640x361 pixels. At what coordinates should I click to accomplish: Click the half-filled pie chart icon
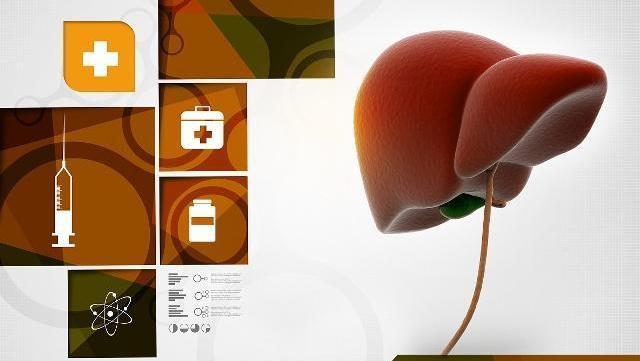(x=173, y=328)
